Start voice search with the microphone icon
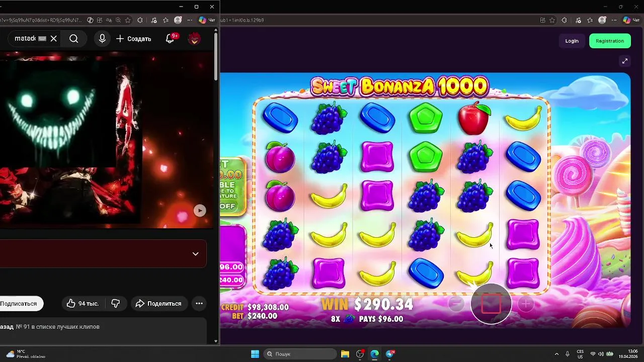Image resolution: width=644 pixels, height=362 pixels. (102, 39)
